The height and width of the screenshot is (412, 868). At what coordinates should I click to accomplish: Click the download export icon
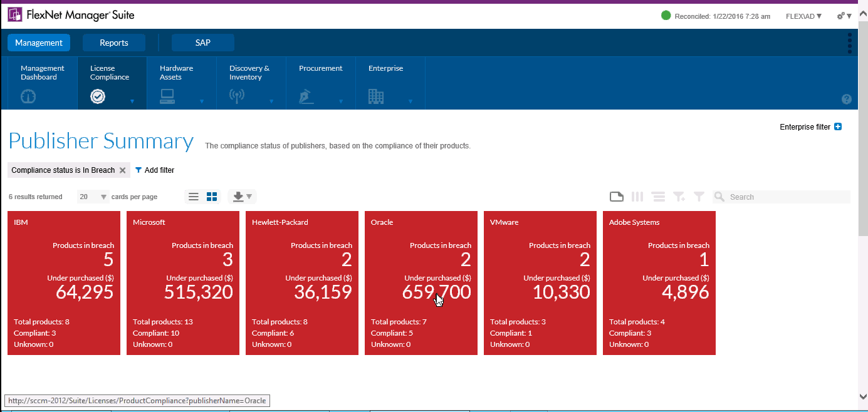tap(238, 197)
